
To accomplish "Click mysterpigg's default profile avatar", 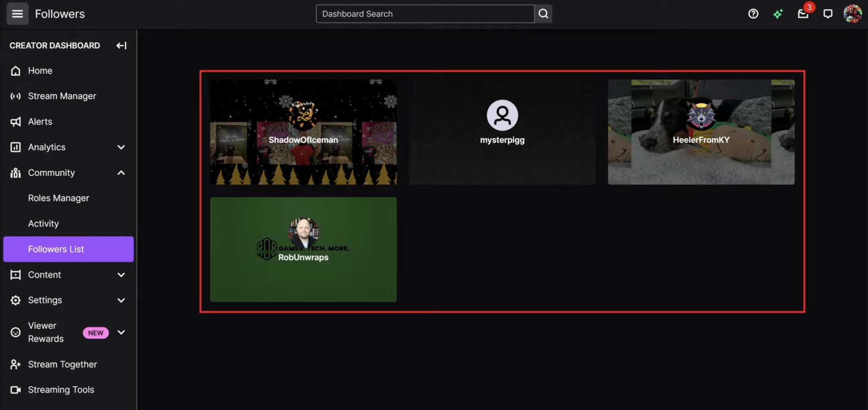I will point(502,115).
